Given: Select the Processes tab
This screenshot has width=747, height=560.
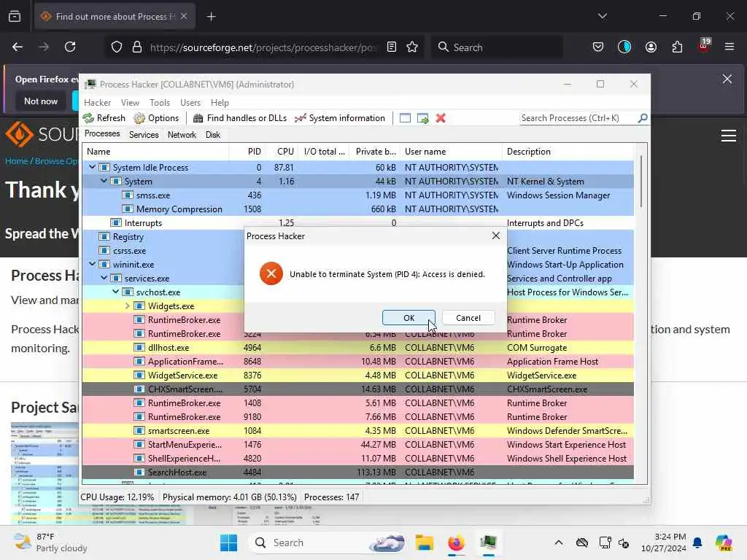Looking at the screenshot, I should point(102,134).
